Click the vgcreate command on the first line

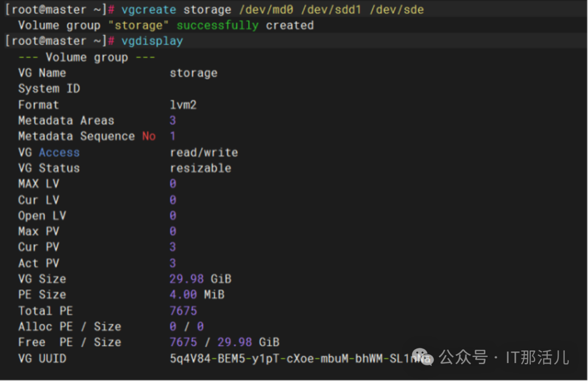pyautogui.click(x=149, y=9)
